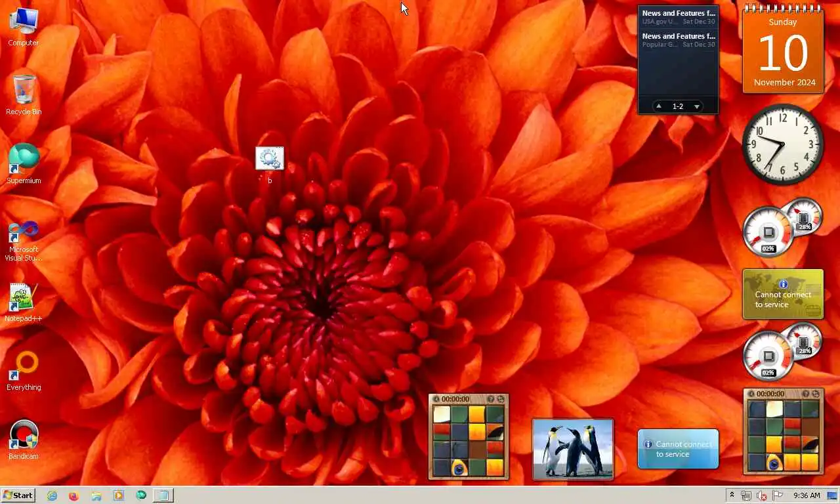The height and width of the screenshot is (504, 840).
Task: Click the Show Desktop button
Action: [x=832, y=495]
